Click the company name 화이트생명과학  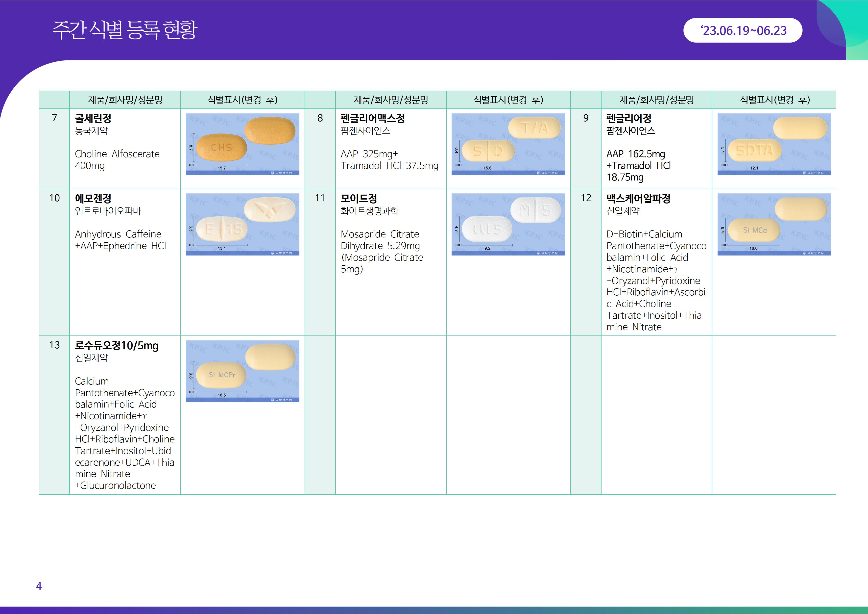369,211
